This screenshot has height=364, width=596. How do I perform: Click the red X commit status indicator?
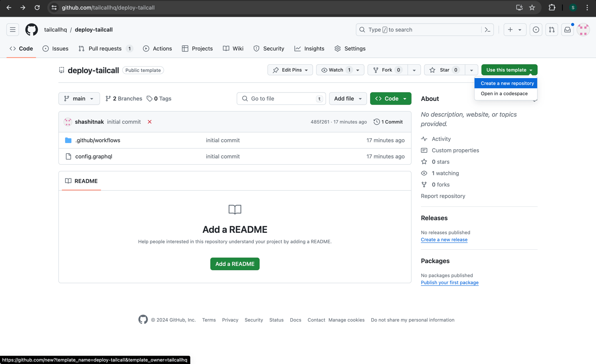(149, 122)
